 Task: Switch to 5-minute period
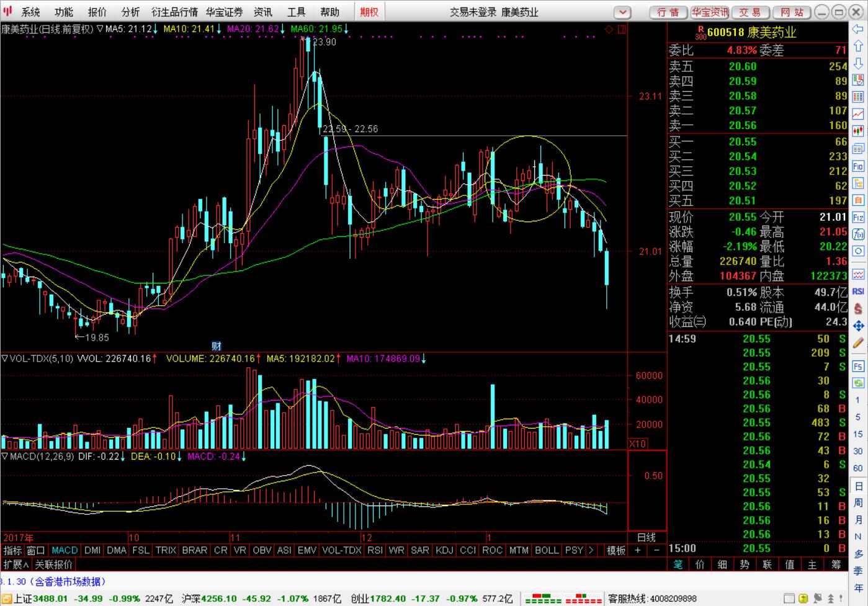(x=858, y=417)
